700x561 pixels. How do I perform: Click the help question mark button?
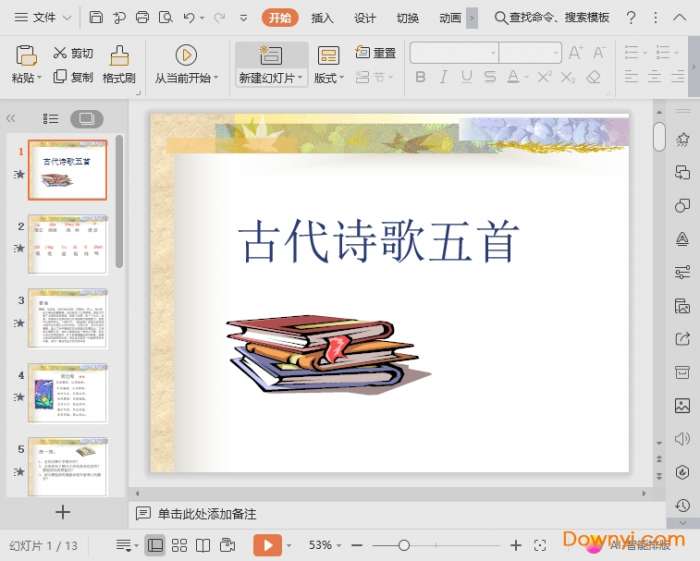[x=631, y=17]
